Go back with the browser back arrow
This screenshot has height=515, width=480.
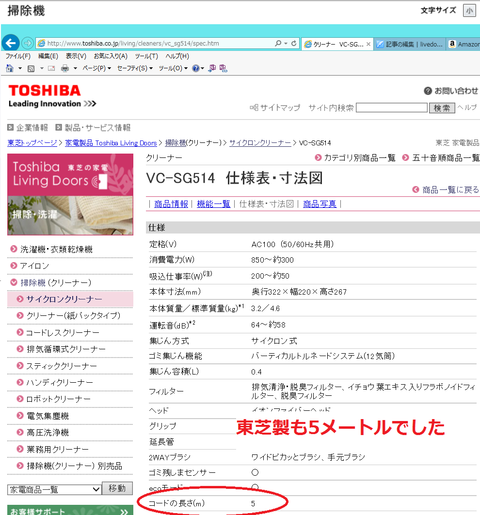pyautogui.click(x=10, y=43)
